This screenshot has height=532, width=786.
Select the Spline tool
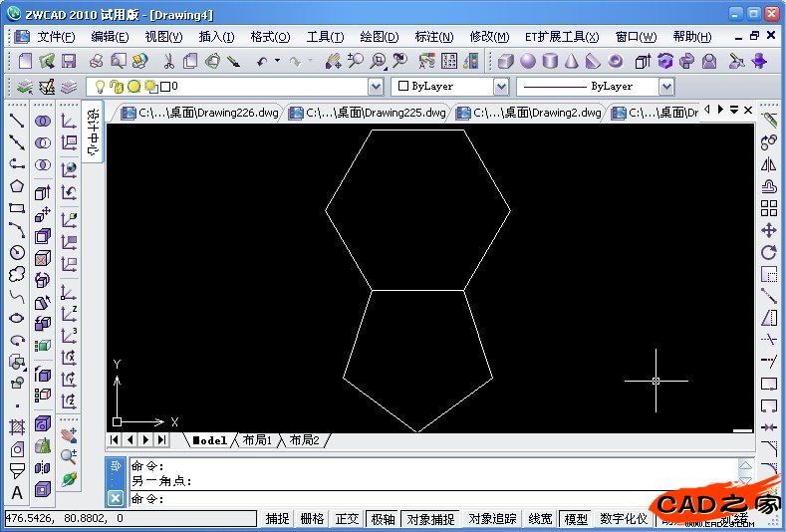[17, 296]
